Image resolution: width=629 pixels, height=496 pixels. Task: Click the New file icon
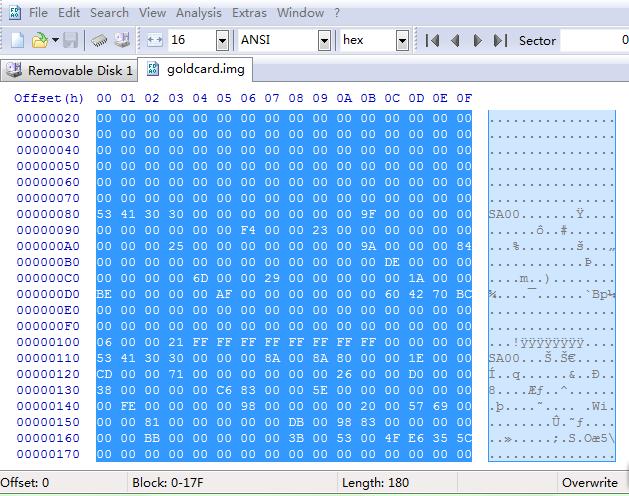coord(17,40)
